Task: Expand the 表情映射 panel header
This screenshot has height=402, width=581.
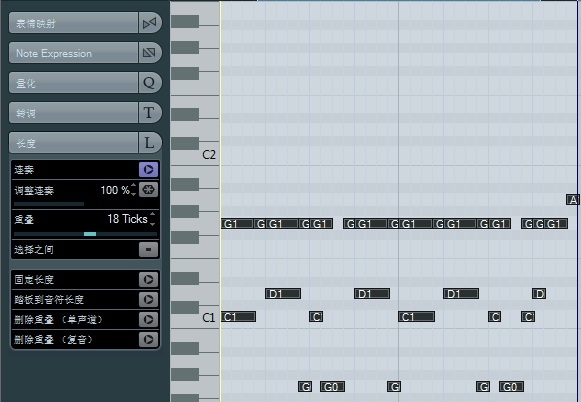Action: (73, 23)
